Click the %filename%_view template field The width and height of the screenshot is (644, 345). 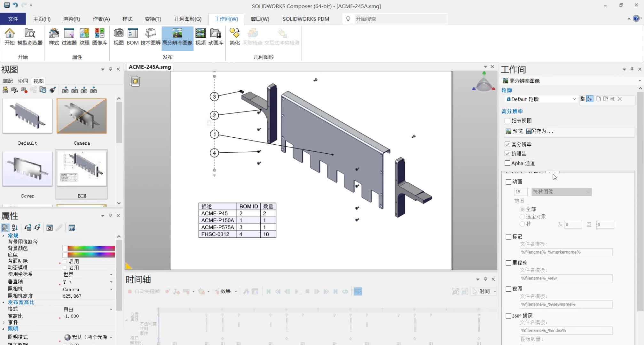[566, 278]
